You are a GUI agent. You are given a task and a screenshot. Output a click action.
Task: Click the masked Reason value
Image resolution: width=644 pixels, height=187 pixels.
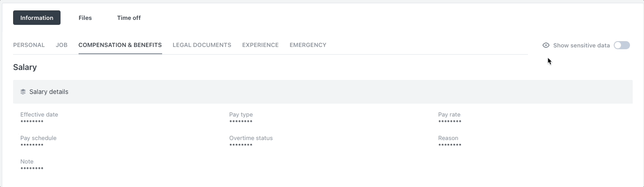(450, 145)
